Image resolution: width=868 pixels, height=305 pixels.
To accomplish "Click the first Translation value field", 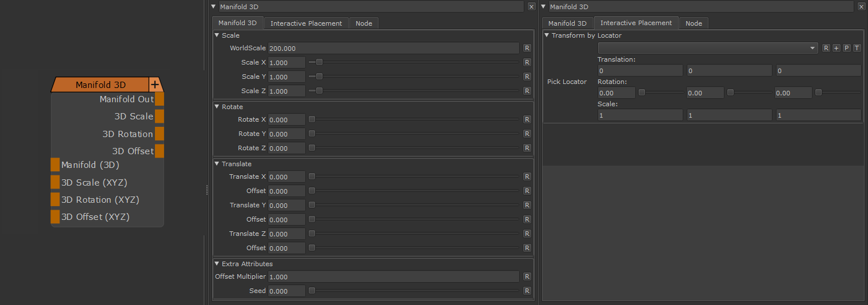I will coord(640,70).
